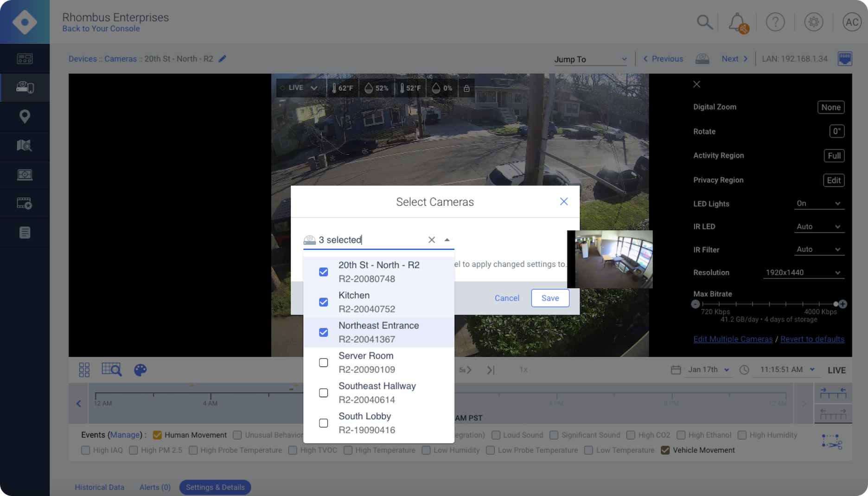Image resolution: width=868 pixels, height=496 pixels.
Task: Open the Jump To dropdown
Action: click(590, 59)
